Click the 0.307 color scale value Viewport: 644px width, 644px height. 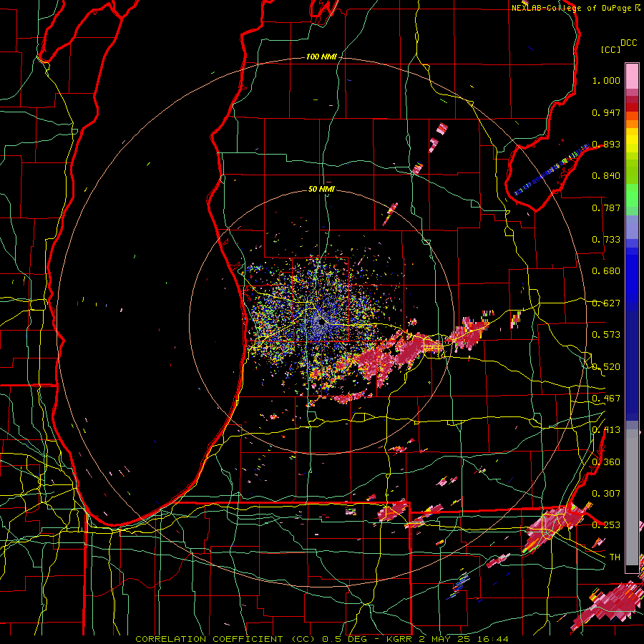click(x=606, y=494)
